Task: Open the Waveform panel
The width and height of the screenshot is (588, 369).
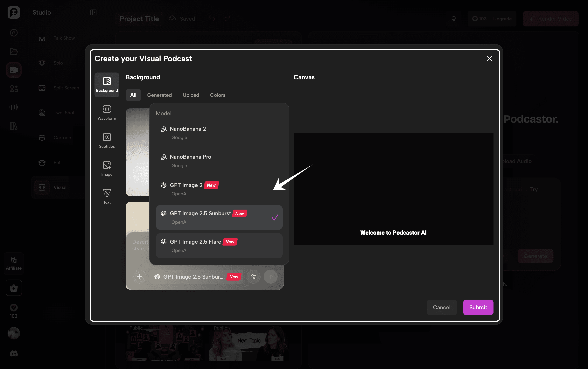Action: pos(107,113)
